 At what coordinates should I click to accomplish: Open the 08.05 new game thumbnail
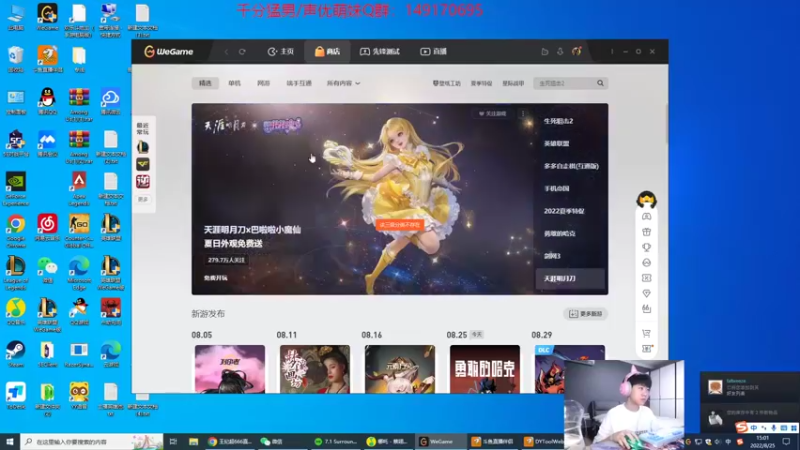tap(230, 369)
